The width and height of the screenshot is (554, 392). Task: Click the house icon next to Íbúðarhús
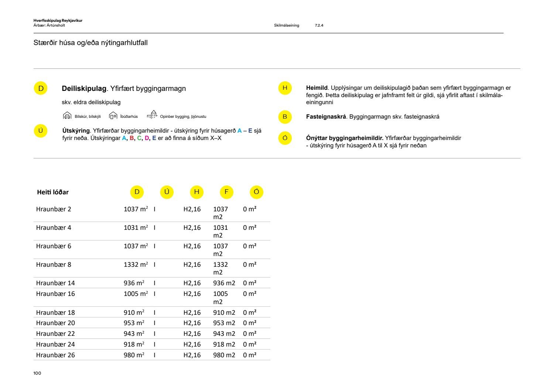113,116
